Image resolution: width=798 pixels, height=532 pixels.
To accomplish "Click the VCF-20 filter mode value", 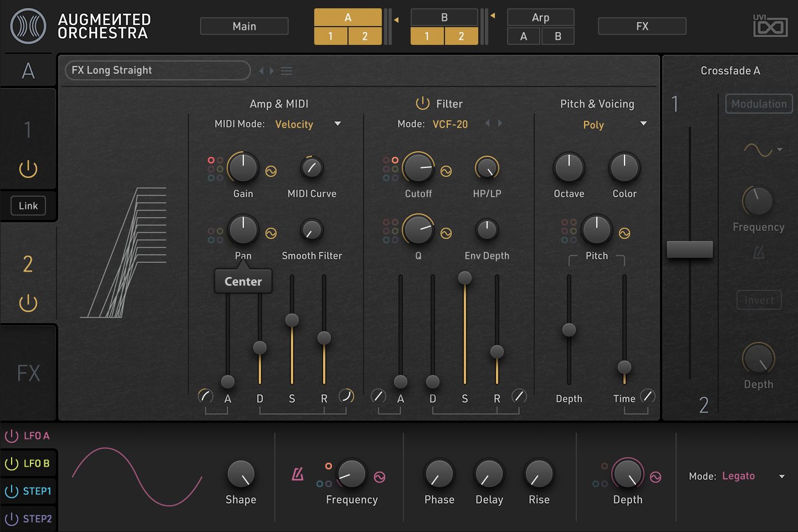I will [x=450, y=124].
